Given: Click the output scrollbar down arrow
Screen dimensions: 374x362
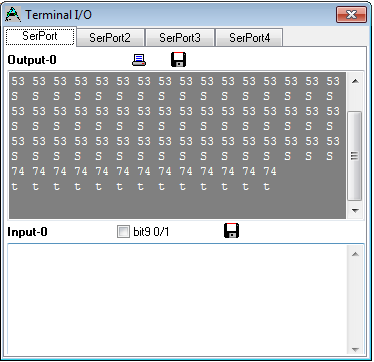Looking at the screenshot, I should tap(355, 210).
